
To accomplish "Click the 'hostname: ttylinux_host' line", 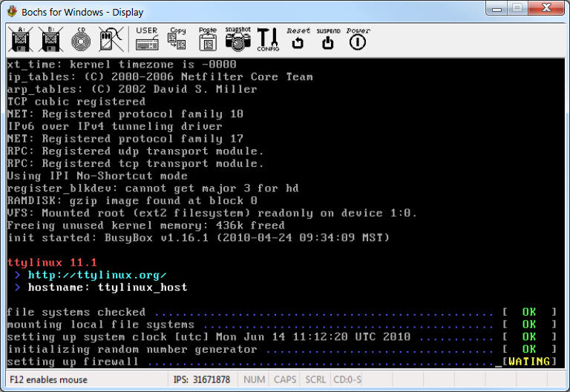I will [108, 287].
